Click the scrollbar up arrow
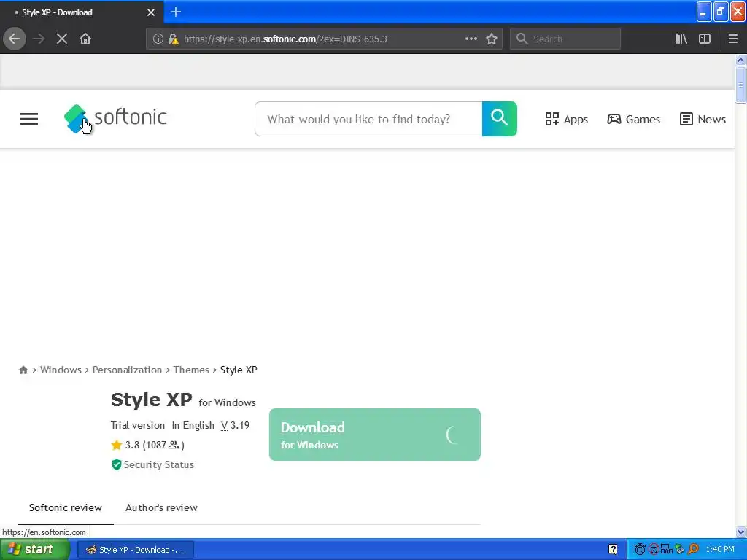Screen dimensions: 747x560 point(740,60)
